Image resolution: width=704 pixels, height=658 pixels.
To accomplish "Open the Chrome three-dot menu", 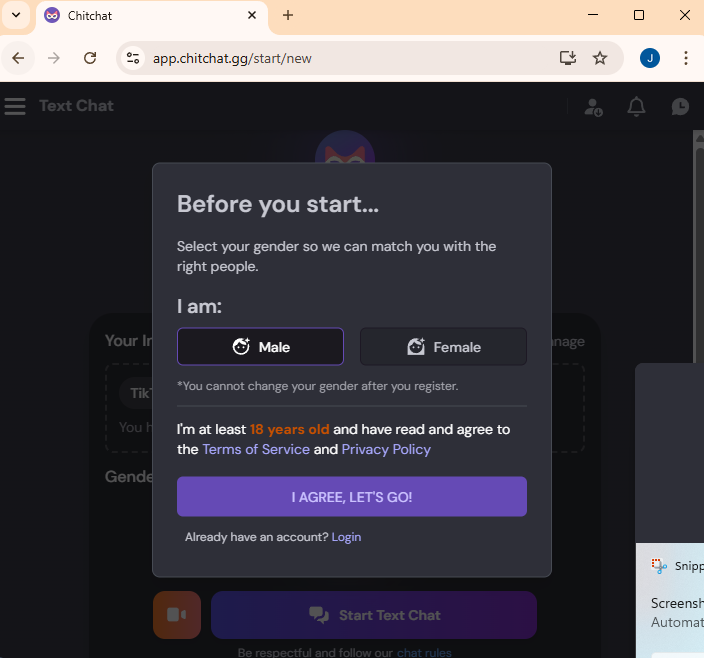I will (686, 58).
